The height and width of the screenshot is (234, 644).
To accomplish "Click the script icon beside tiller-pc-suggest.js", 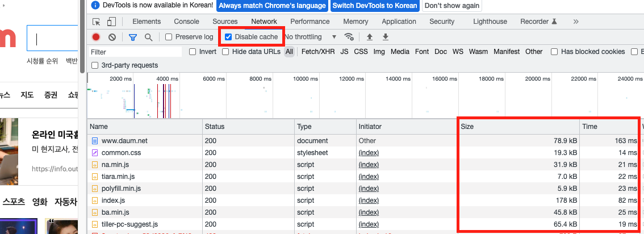I will (95, 224).
